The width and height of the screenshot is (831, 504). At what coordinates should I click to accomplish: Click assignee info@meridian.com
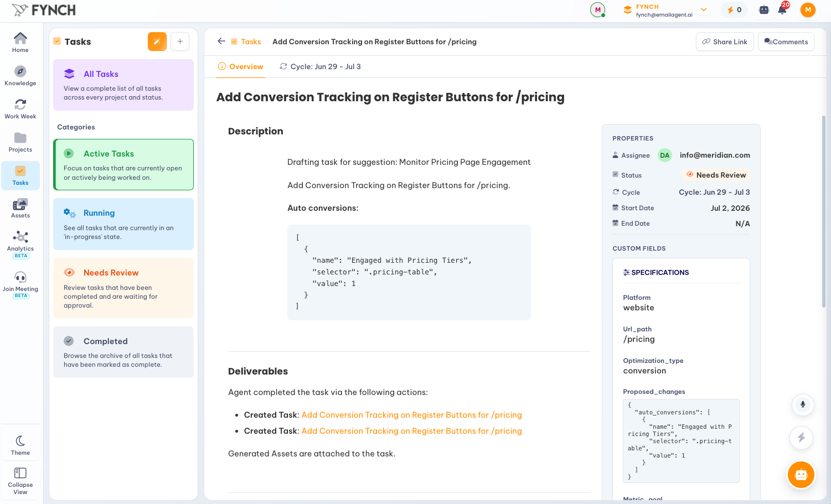(x=715, y=155)
